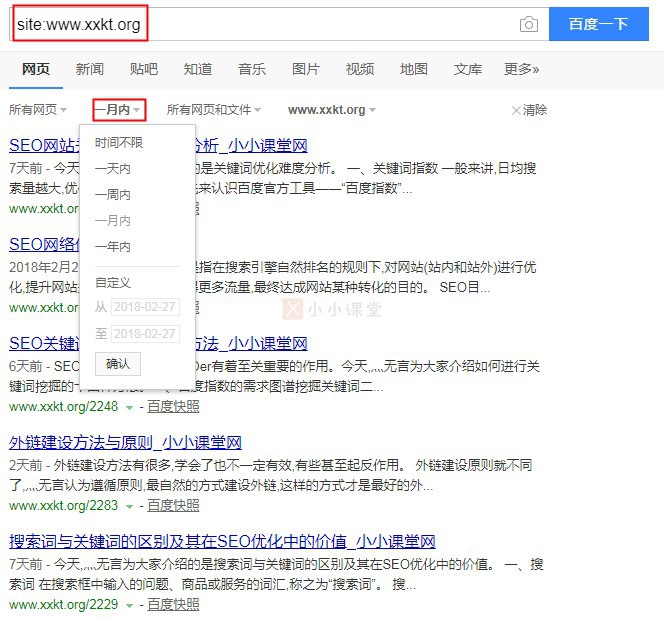Expand the 所有网页 filter dropdown
The width and height of the screenshot is (664, 619).
(38, 110)
